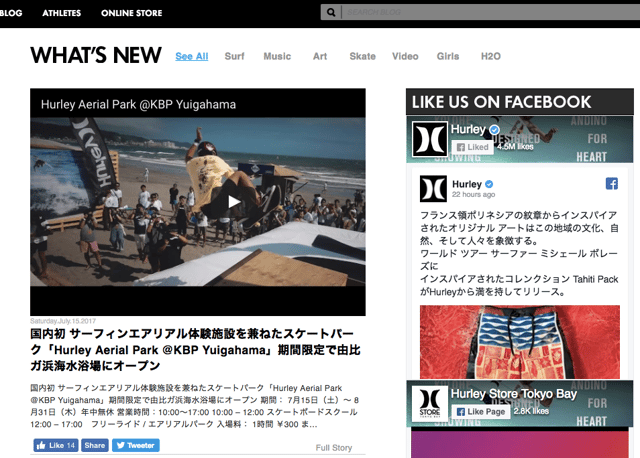Open the Full Story link

click(x=334, y=448)
